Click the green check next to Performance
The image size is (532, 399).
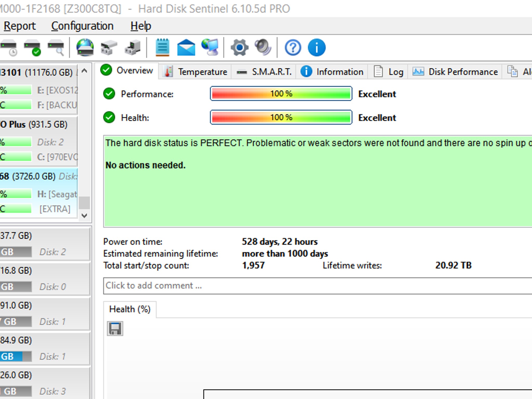[x=109, y=94]
